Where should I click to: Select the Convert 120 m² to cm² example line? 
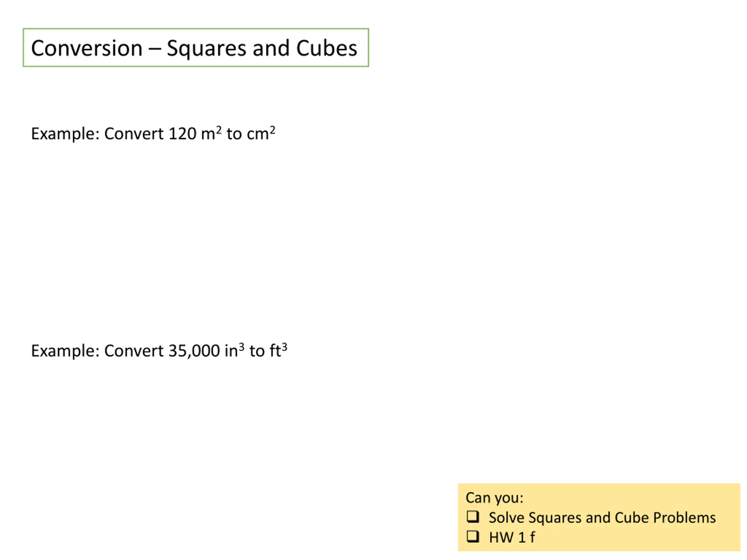pyautogui.click(x=153, y=134)
